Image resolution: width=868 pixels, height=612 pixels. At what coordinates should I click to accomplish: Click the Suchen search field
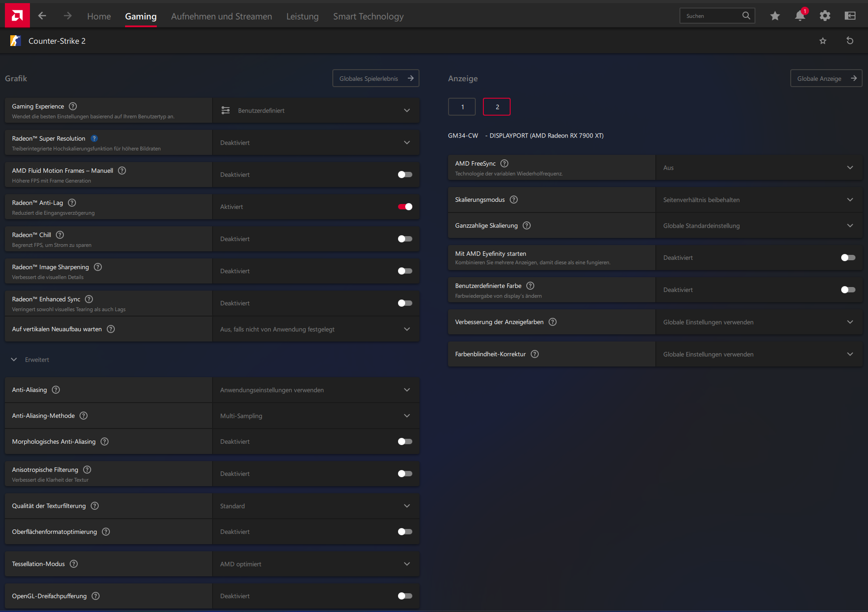tap(710, 16)
